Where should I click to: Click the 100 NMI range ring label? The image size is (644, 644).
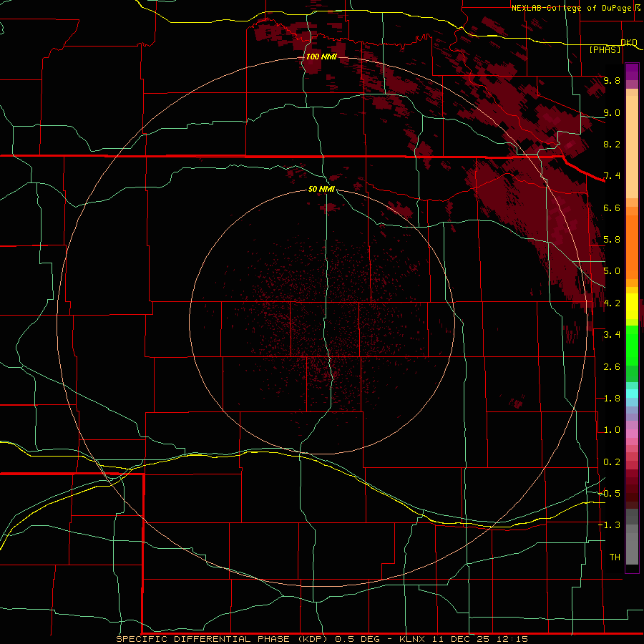point(321,57)
